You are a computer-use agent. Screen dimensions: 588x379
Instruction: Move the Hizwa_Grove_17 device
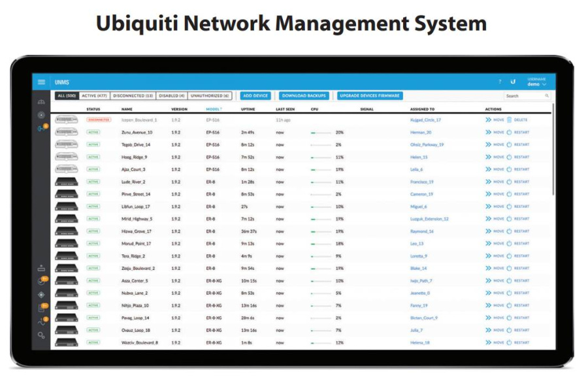coord(495,231)
